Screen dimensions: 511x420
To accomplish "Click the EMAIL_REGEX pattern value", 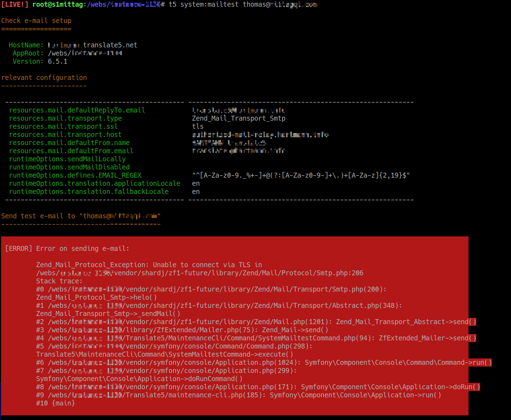I will click(301, 175).
